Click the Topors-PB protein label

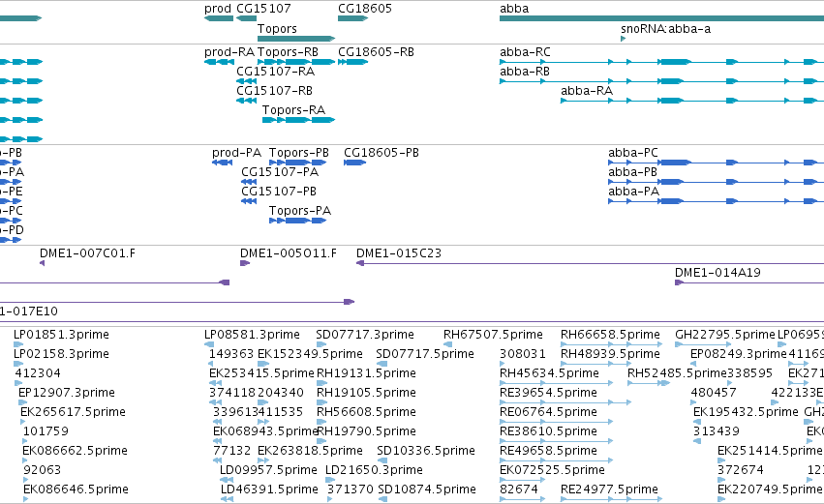coord(299,153)
